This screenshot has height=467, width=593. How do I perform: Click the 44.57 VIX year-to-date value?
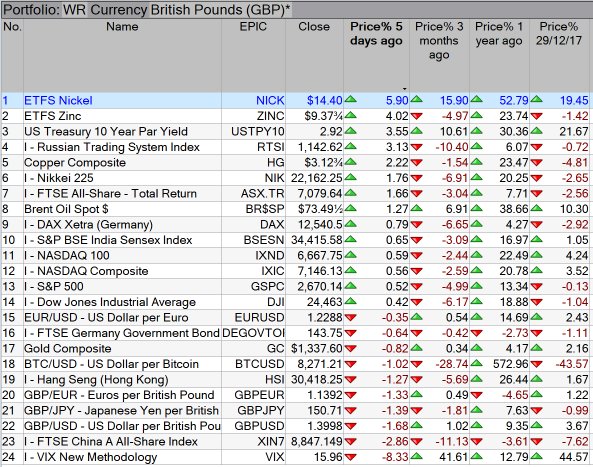pos(574,457)
